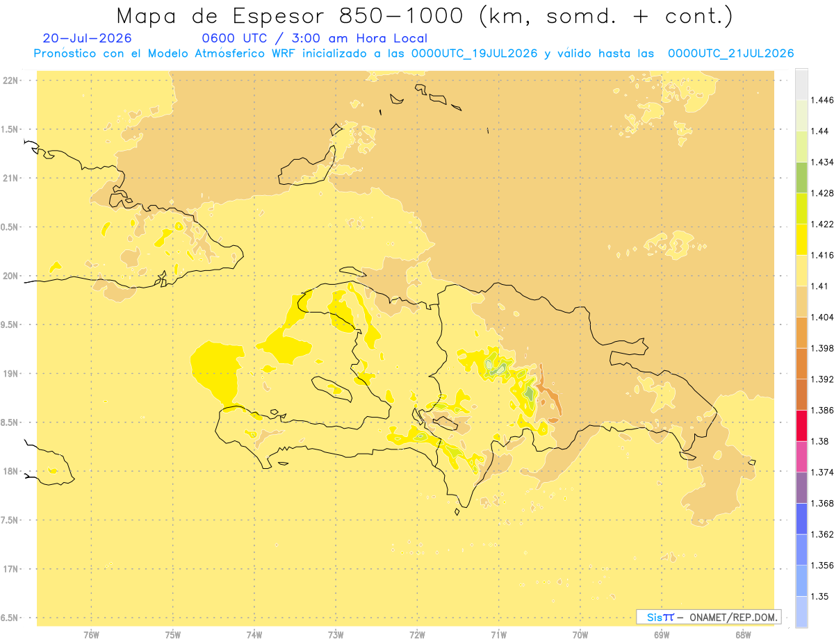Viewport: 834px width, 644px height.
Task: Click the valid-until time '0000UTC_21JUL2026'
Action: 730,53
